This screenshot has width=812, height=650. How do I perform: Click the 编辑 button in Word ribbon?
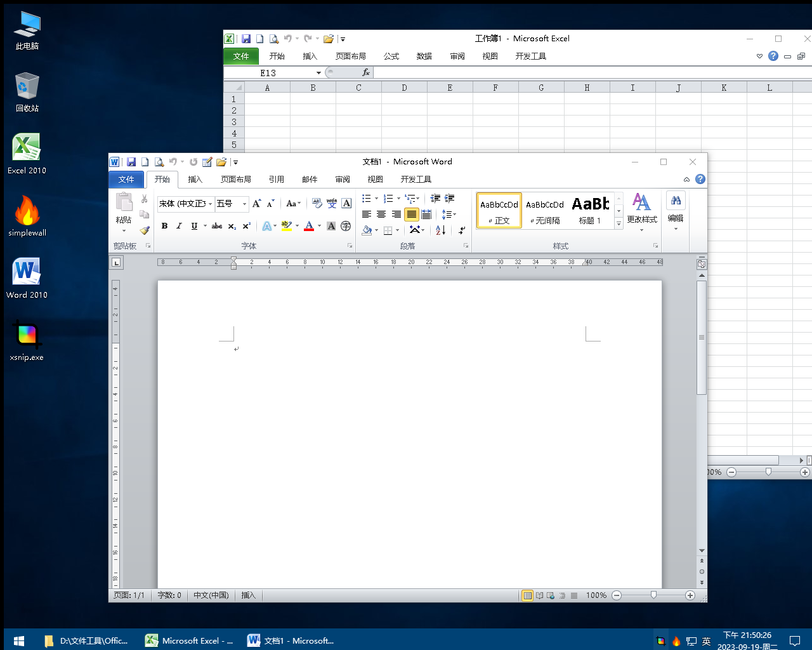(x=676, y=212)
